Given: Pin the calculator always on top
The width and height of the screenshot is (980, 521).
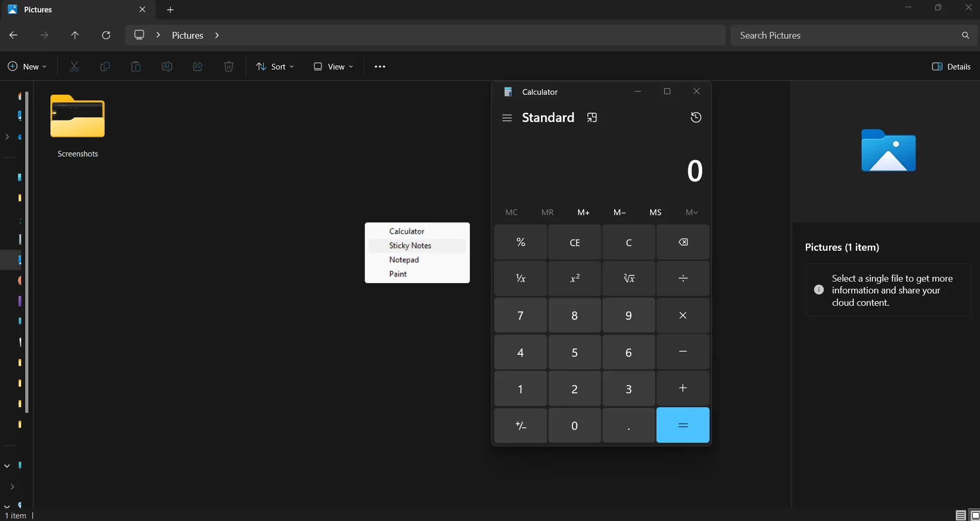Looking at the screenshot, I should pos(592,117).
